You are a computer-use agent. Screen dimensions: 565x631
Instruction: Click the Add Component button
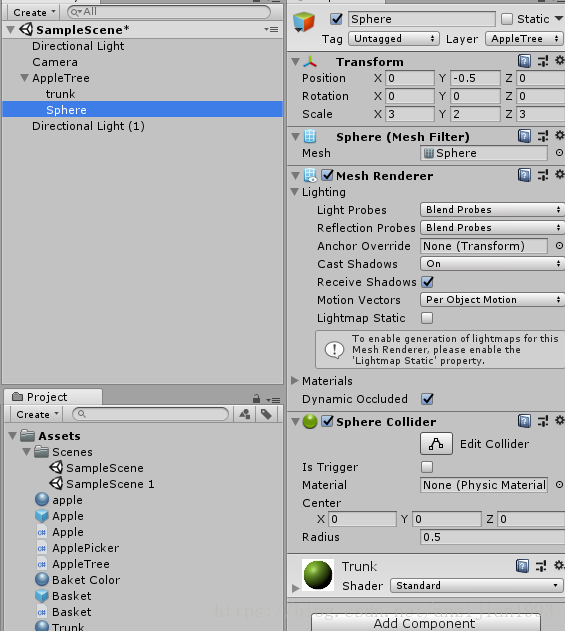(x=425, y=623)
